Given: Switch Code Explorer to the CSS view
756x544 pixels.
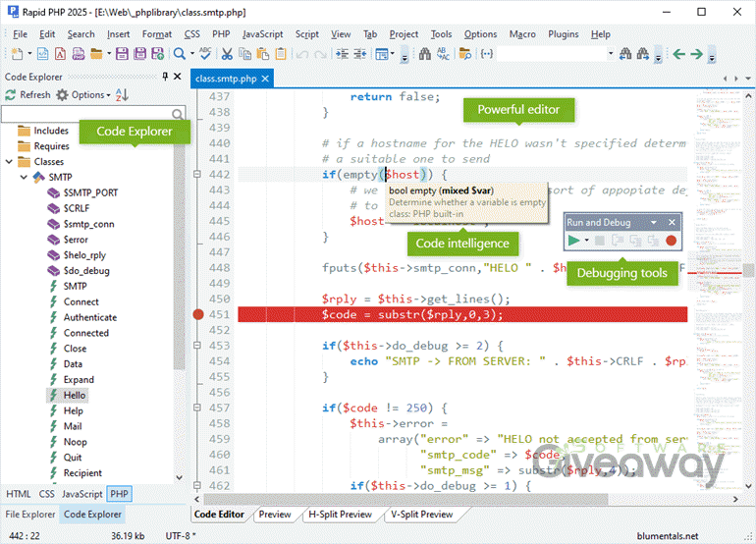Looking at the screenshot, I should [x=47, y=494].
